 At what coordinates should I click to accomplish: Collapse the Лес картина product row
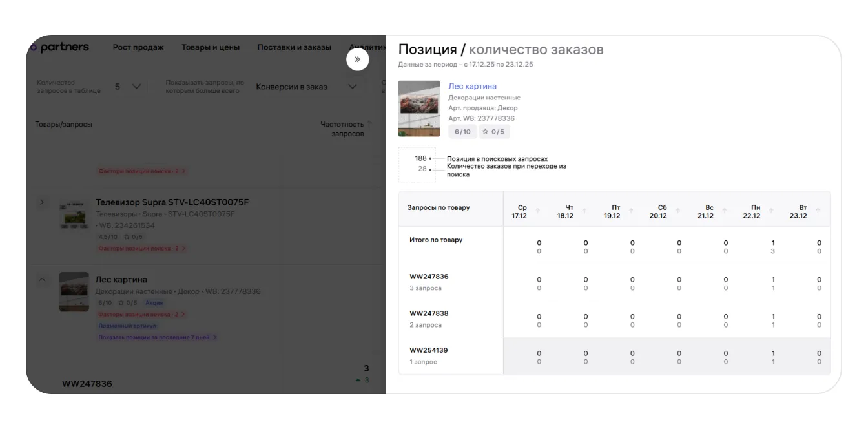click(42, 280)
